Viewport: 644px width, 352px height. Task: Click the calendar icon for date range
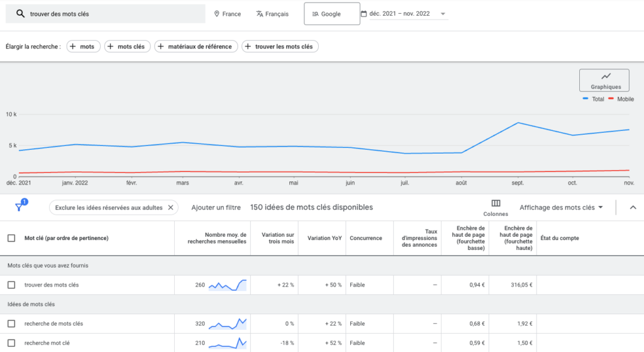pyautogui.click(x=364, y=14)
